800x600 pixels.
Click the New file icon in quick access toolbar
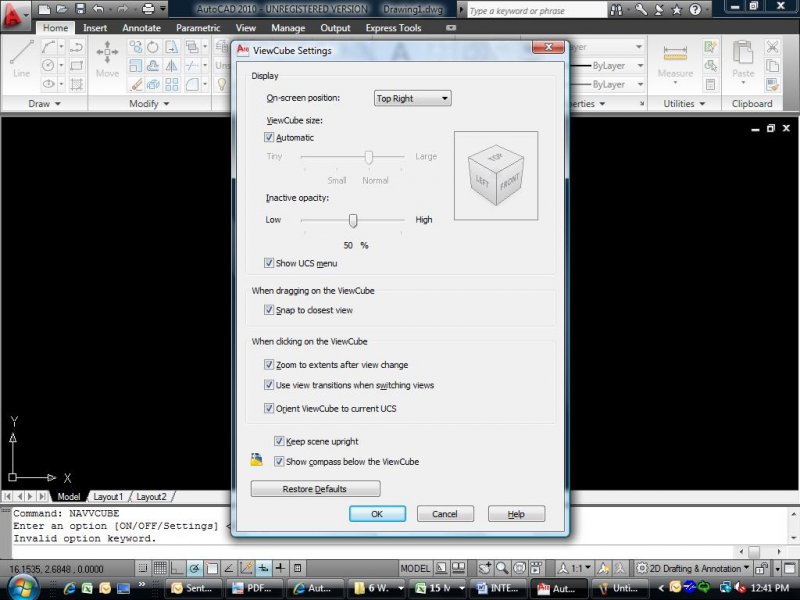44,9
